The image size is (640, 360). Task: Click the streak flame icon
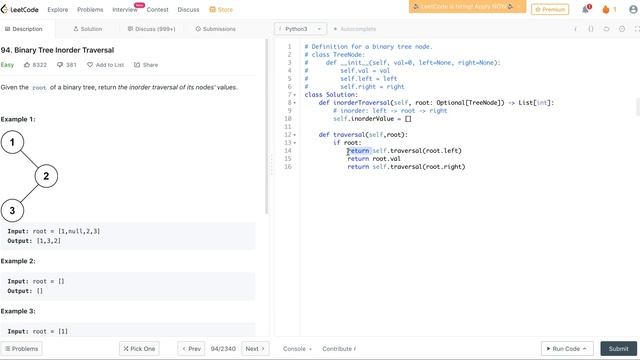[606, 9]
